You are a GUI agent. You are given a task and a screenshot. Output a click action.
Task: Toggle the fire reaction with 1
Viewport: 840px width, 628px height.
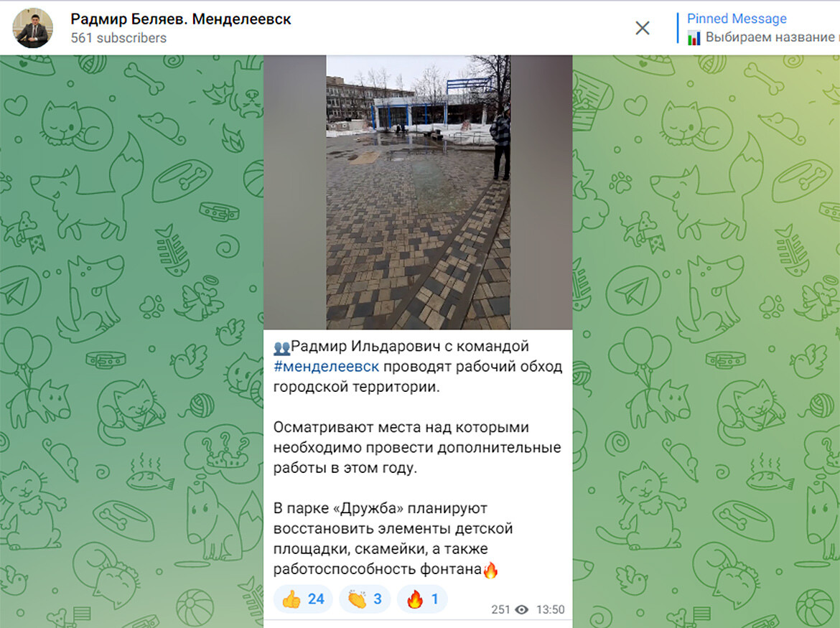[x=423, y=599]
